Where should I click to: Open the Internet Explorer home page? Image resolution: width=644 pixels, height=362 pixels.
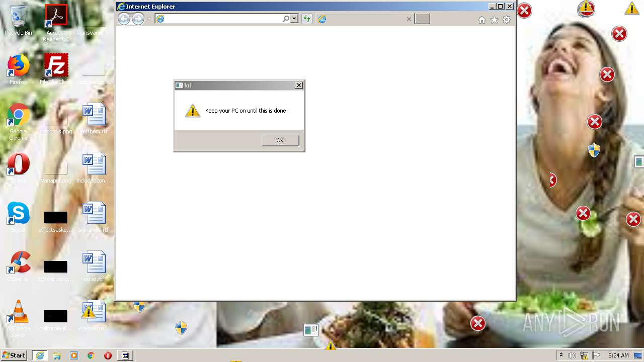(482, 20)
